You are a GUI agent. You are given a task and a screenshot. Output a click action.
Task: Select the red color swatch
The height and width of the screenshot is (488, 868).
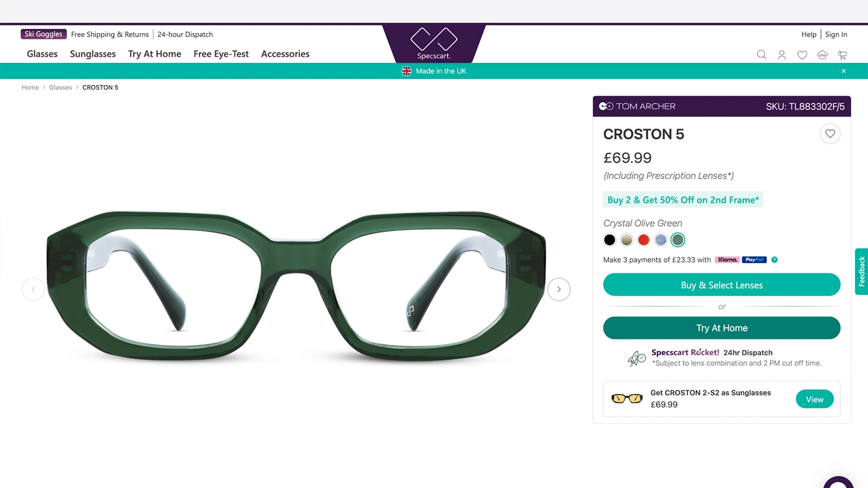(643, 240)
